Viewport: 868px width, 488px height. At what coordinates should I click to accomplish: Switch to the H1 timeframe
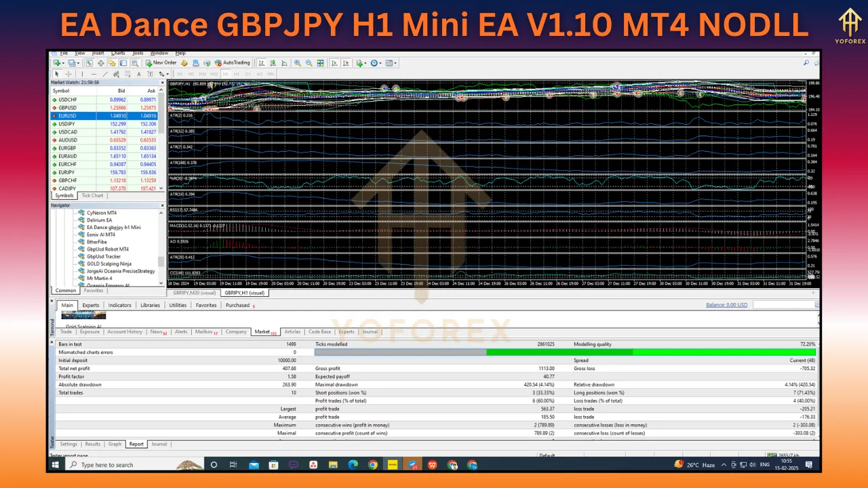225,74
